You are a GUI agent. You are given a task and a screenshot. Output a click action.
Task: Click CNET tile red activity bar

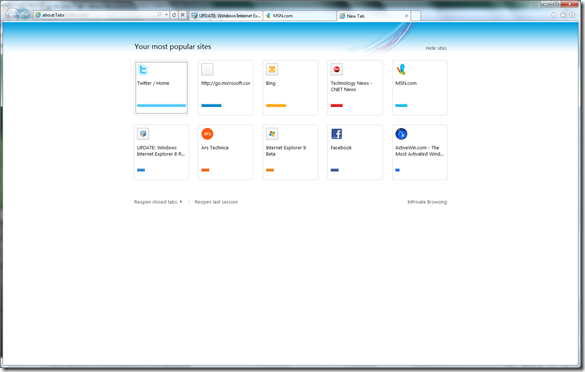pos(337,106)
